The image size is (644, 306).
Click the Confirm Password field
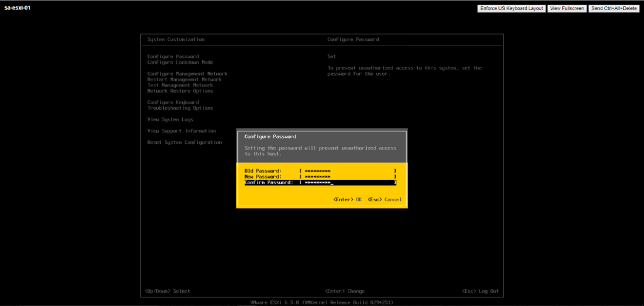click(348, 182)
